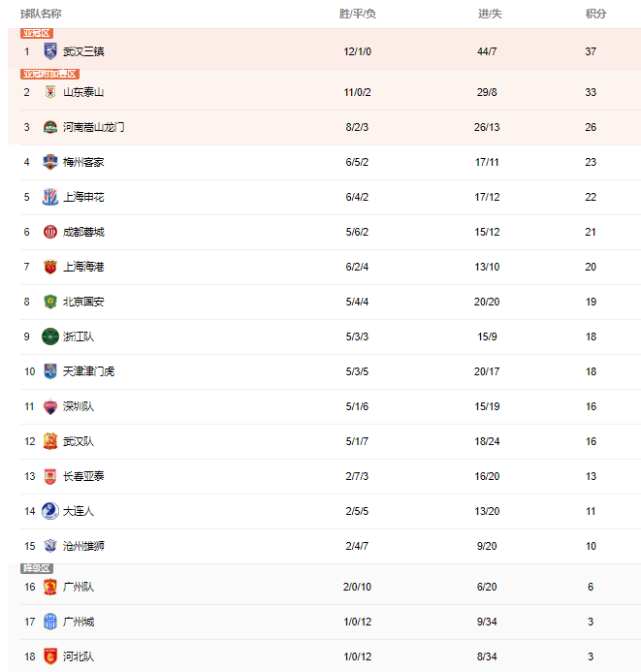The width and height of the screenshot is (641, 672).
Task: Select the 大连人 blue circular crest
Action: (x=50, y=511)
